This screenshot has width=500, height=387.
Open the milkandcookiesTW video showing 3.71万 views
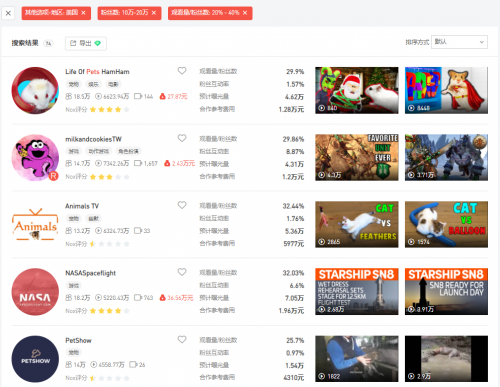click(446, 158)
